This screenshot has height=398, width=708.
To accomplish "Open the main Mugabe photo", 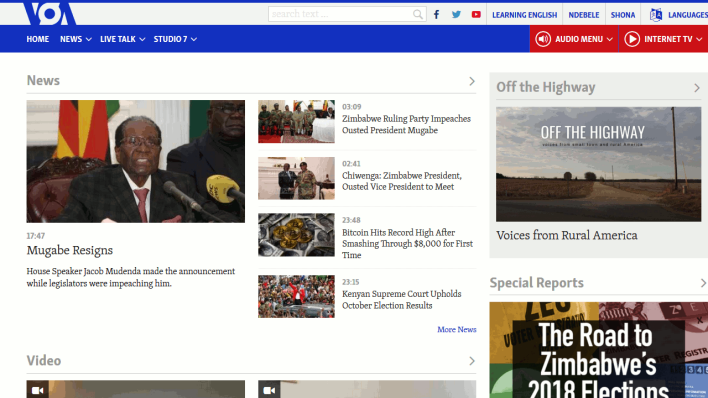I will (135, 161).
